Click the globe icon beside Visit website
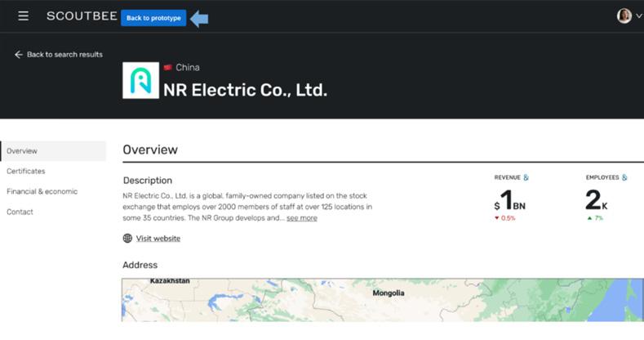Viewport: 644px width, 340px height. [x=127, y=239]
